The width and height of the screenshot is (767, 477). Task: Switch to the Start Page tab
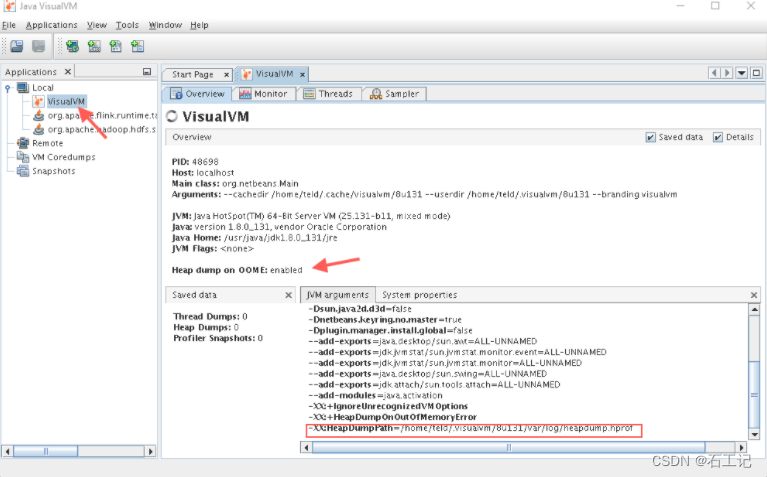[x=193, y=74]
